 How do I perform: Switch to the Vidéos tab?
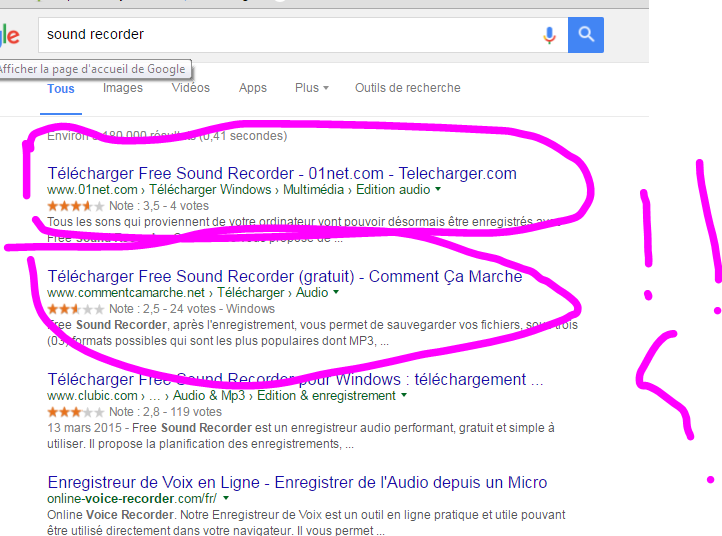[190, 88]
